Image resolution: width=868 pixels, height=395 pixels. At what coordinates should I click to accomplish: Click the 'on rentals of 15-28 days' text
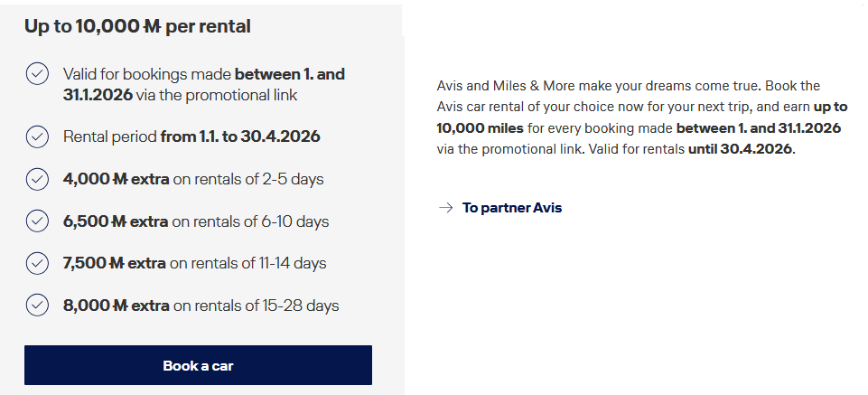click(256, 305)
